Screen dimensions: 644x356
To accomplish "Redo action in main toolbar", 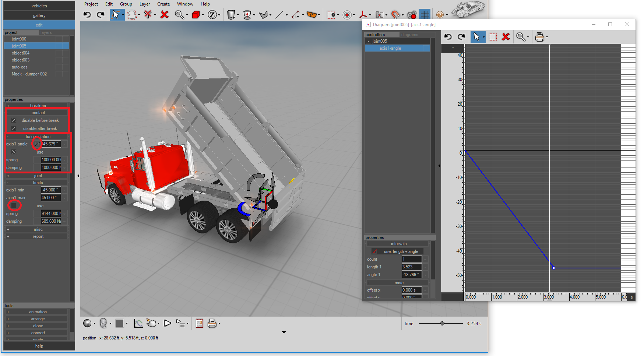I will tap(101, 15).
